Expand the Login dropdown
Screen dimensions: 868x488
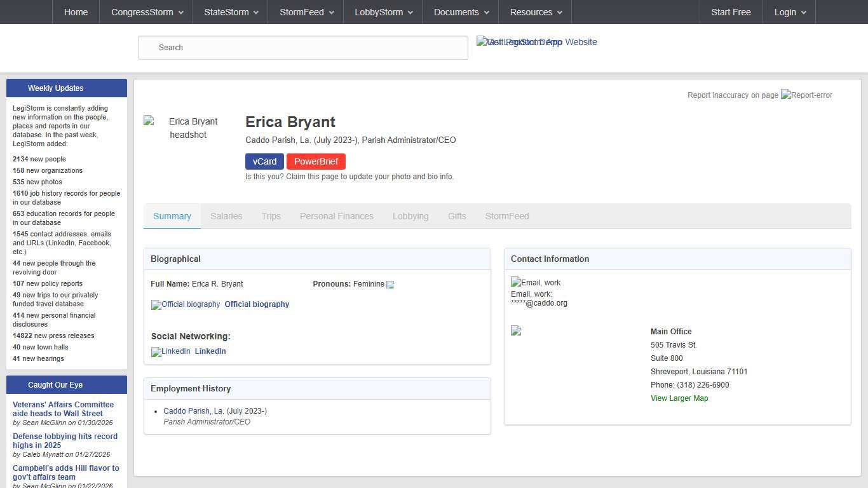(789, 12)
